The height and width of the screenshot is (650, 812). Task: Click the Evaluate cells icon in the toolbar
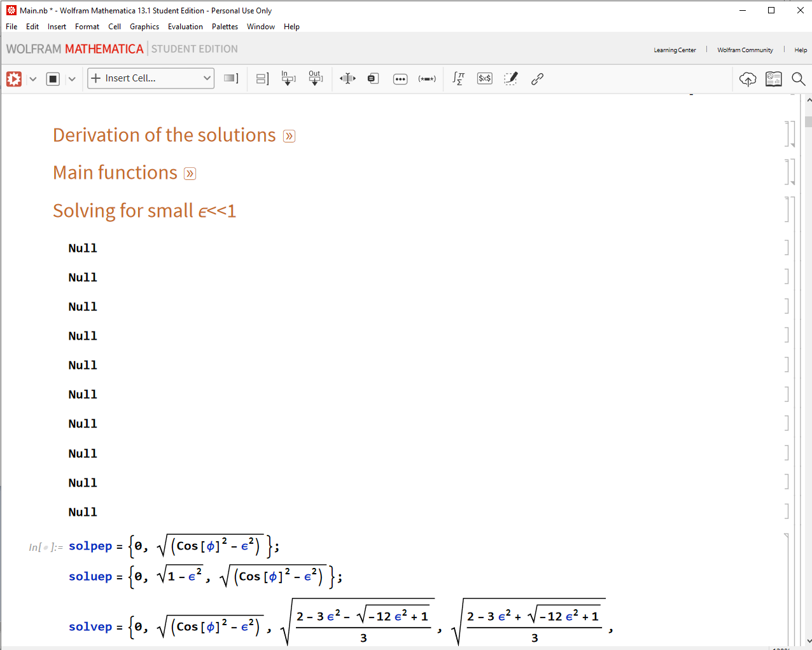(14, 79)
